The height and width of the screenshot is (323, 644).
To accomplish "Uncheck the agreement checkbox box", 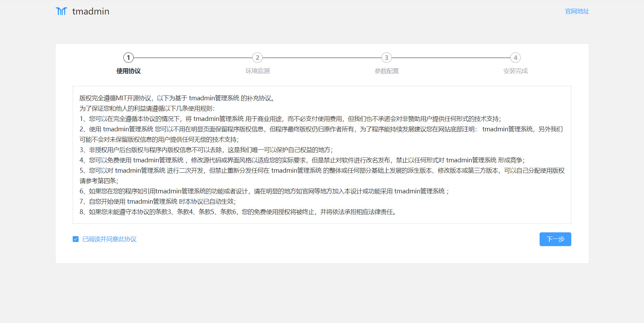I will [x=76, y=239].
